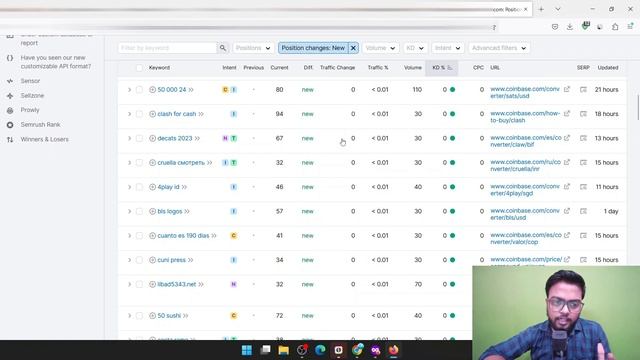Expand the cuni press row

coord(129,260)
